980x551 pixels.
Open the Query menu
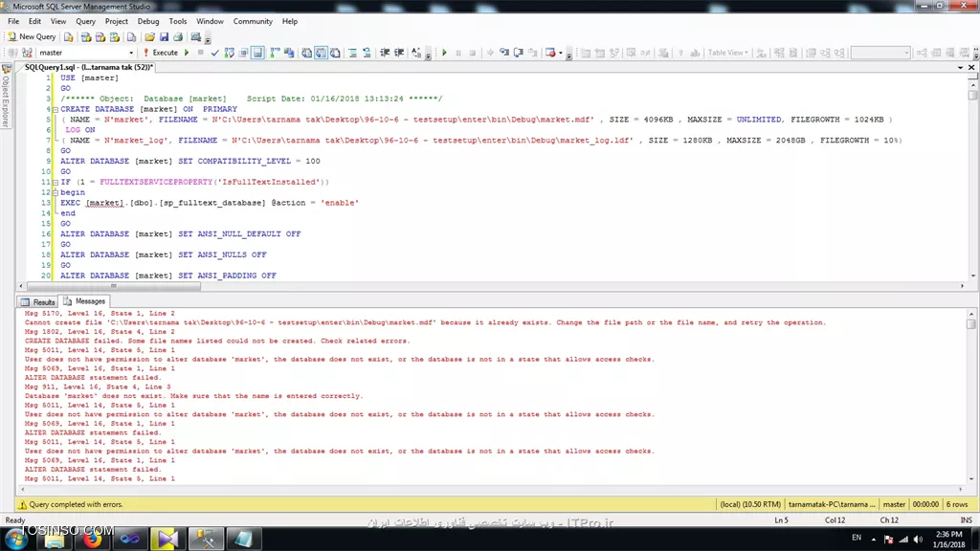[x=85, y=21]
